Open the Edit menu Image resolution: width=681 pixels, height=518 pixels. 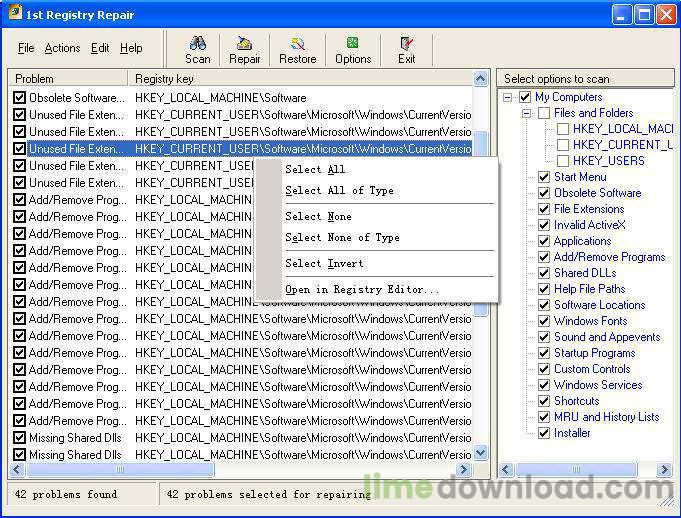(x=100, y=48)
